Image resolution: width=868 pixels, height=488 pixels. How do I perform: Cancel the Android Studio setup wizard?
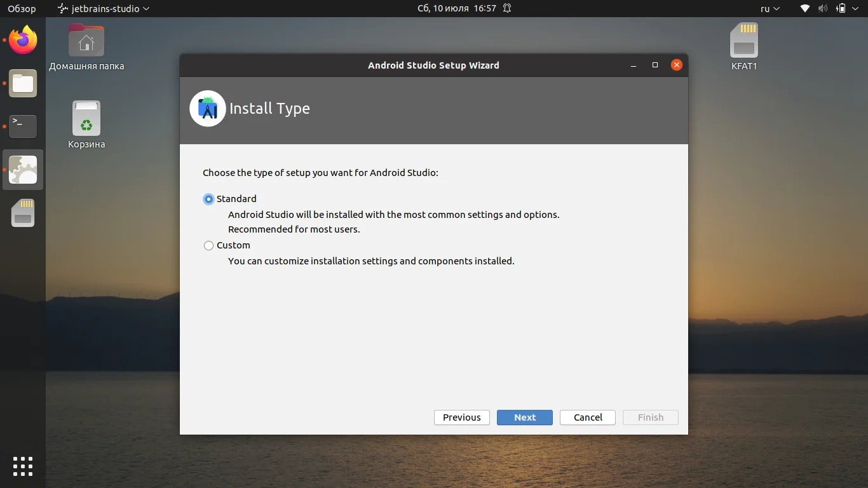[588, 417]
